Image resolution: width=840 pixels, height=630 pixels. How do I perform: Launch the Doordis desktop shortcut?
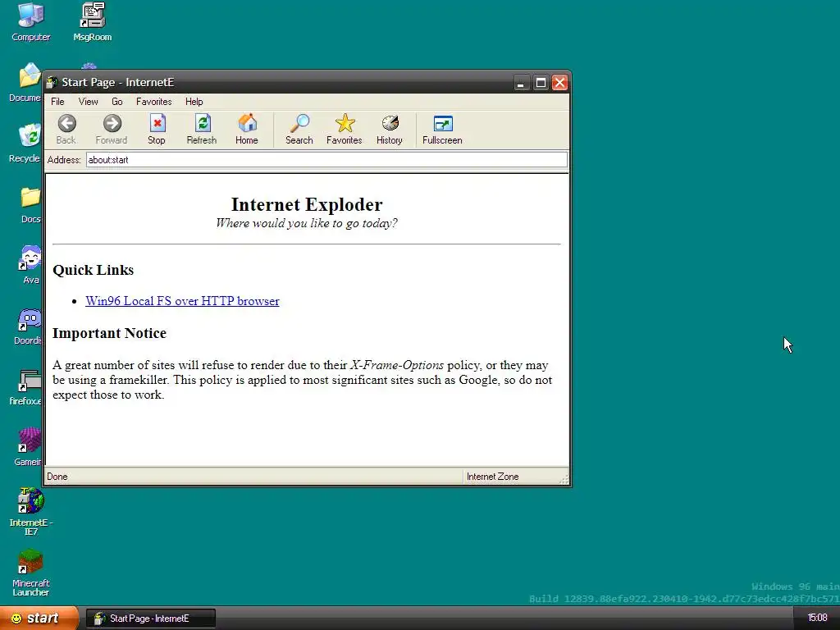click(x=30, y=319)
